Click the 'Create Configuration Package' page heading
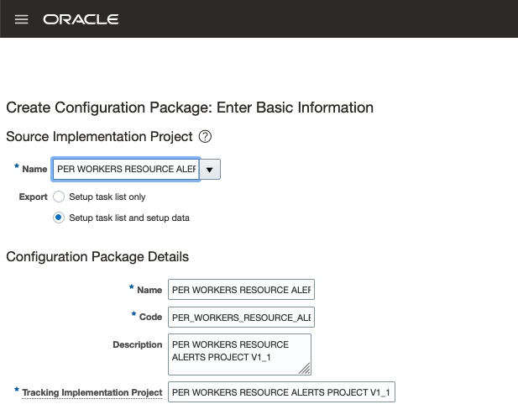 click(190, 108)
